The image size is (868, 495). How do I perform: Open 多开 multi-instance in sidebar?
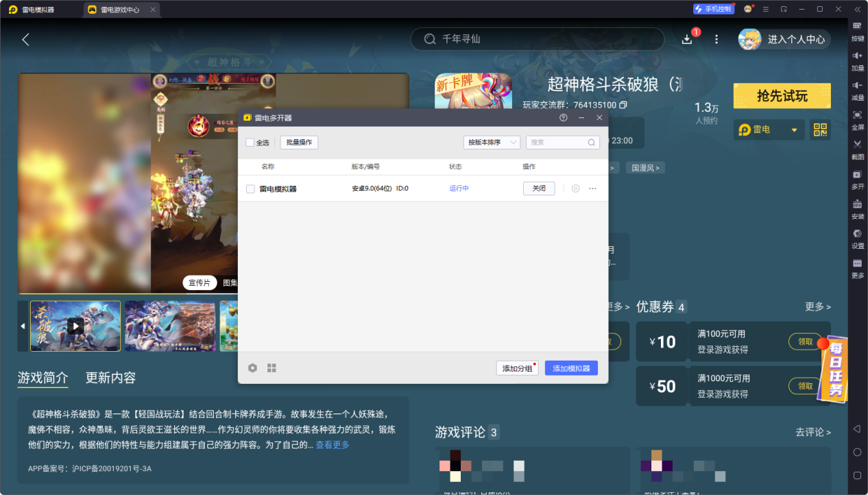click(858, 179)
